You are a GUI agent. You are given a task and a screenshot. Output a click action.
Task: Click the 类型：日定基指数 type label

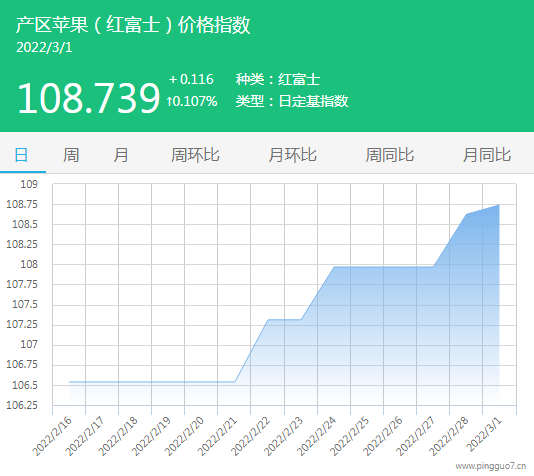tap(292, 101)
